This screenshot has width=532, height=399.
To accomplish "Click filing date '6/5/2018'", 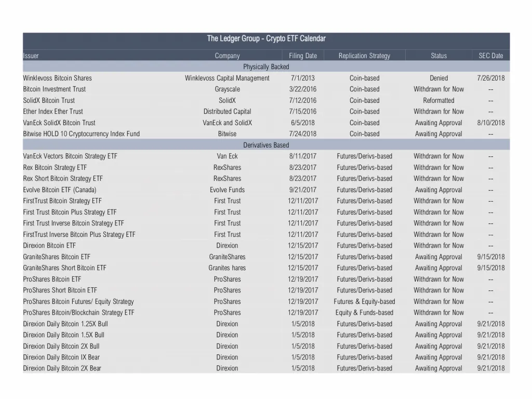I will coord(303,123).
